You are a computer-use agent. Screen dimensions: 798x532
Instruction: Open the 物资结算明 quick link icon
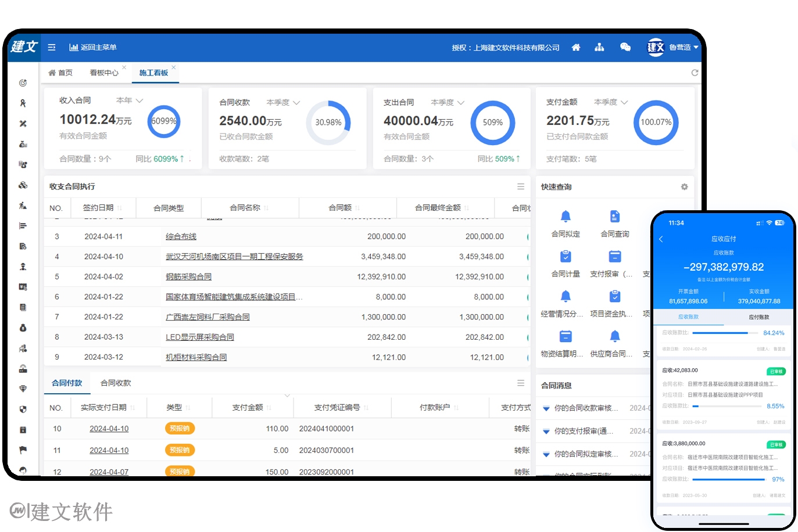click(566, 336)
